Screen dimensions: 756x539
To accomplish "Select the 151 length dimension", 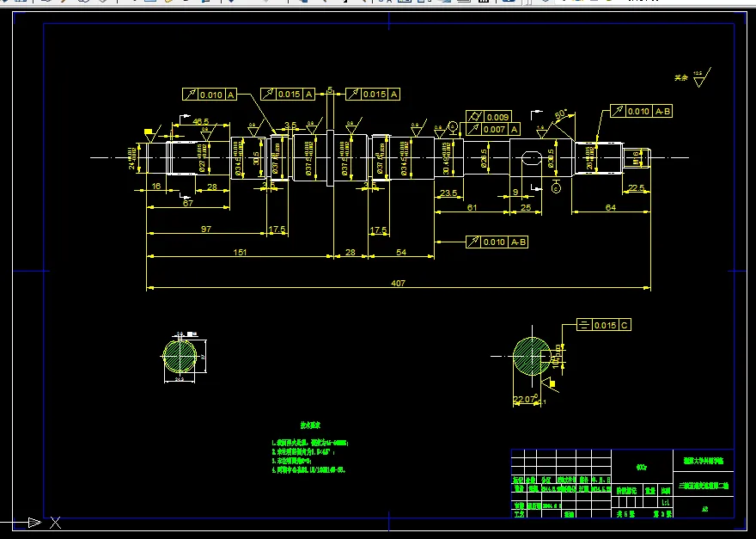I will [240, 252].
